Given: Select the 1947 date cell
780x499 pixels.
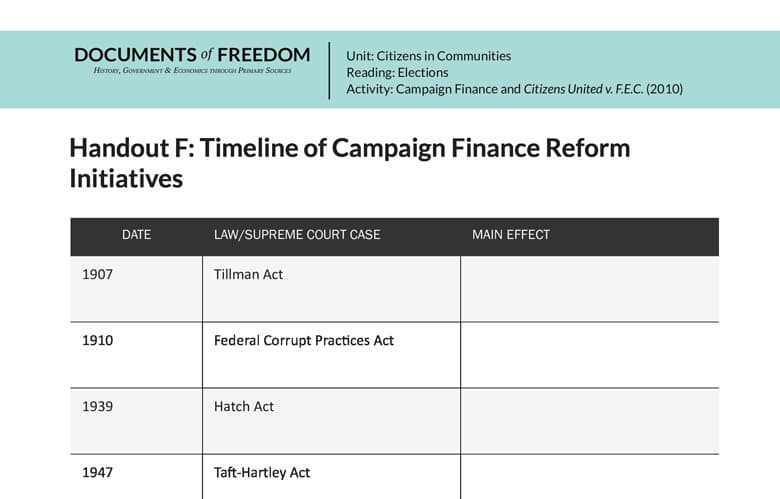Looking at the screenshot, I should (x=98, y=472).
